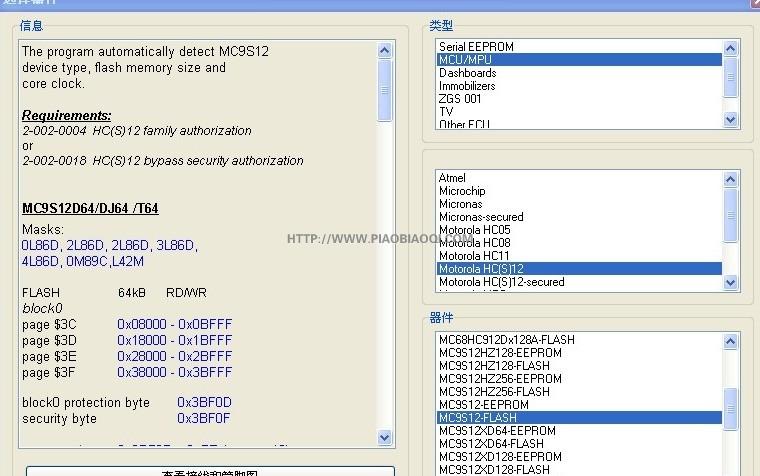Screen dimensions: 760x476
Task: Choose Micronas-secured from the list
Action: point(481,217)
